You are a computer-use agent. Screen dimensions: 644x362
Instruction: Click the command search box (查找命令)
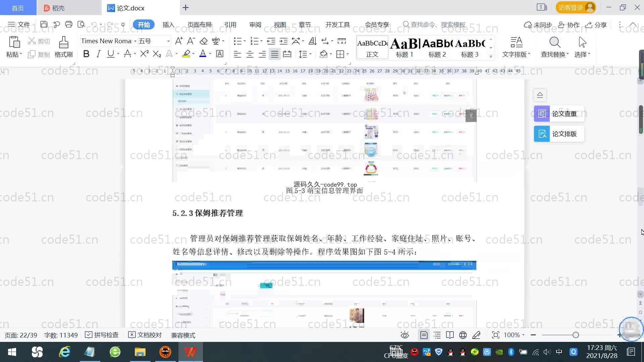(x=434, y=25)
